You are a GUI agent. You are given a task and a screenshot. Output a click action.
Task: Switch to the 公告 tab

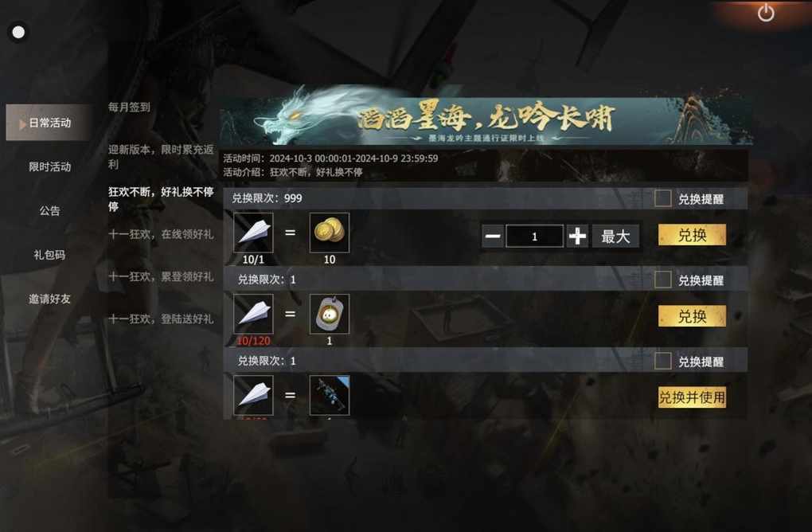pyautogui.click(x=49, y=211)
